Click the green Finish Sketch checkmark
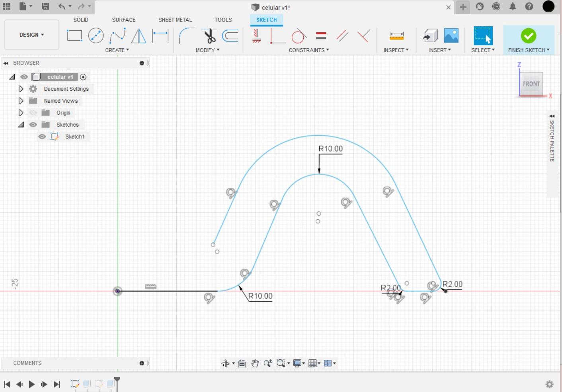 529,36
